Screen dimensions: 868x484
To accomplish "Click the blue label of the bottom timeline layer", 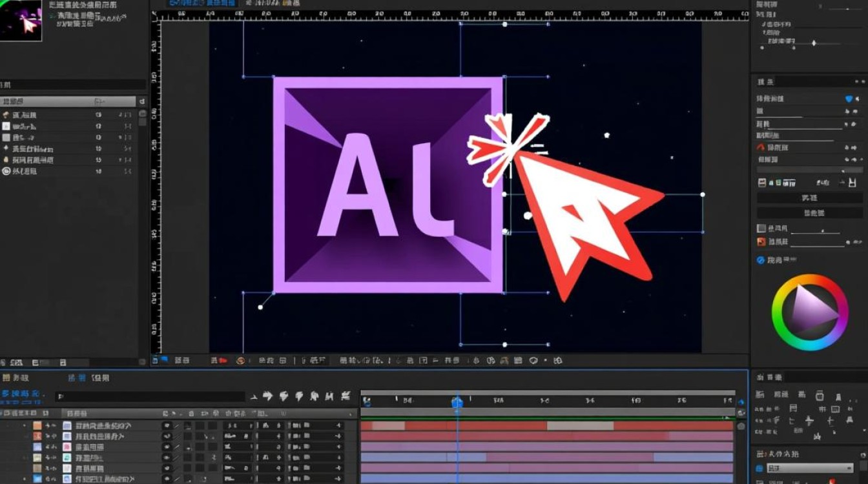I will pos(37,479).
